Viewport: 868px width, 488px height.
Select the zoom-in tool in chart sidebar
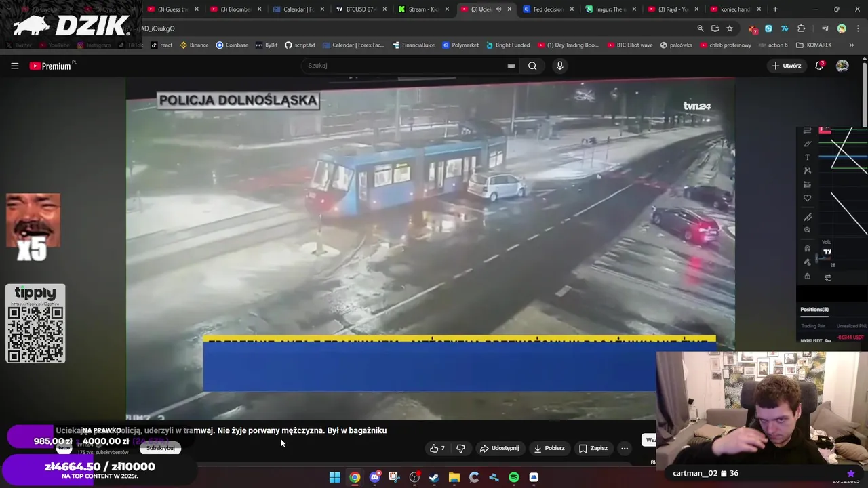(807, 230)
